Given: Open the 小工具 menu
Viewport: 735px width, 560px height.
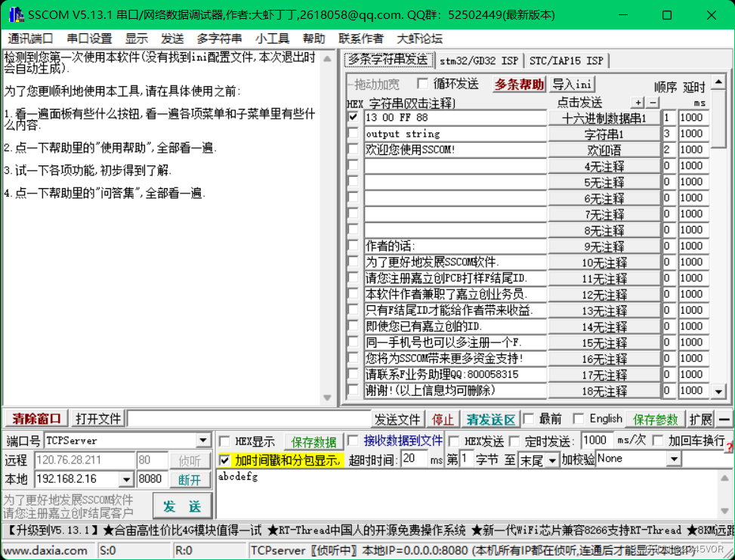Looking at the screenshot, I should (273, 39).
